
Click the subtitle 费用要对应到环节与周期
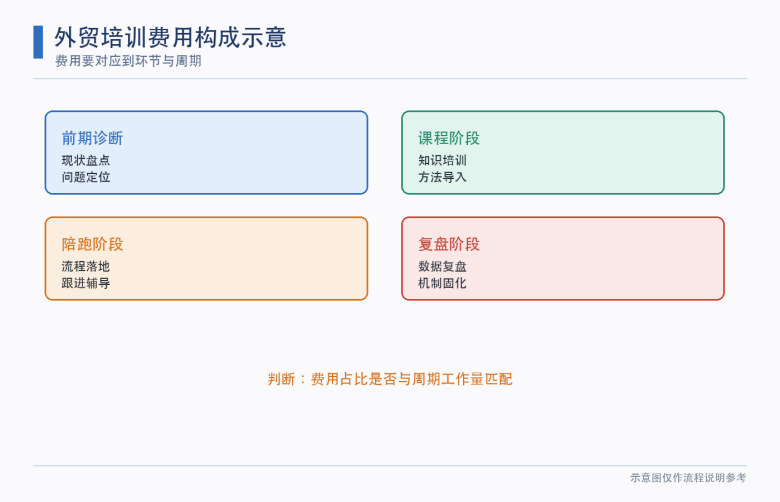click(128, 61)
